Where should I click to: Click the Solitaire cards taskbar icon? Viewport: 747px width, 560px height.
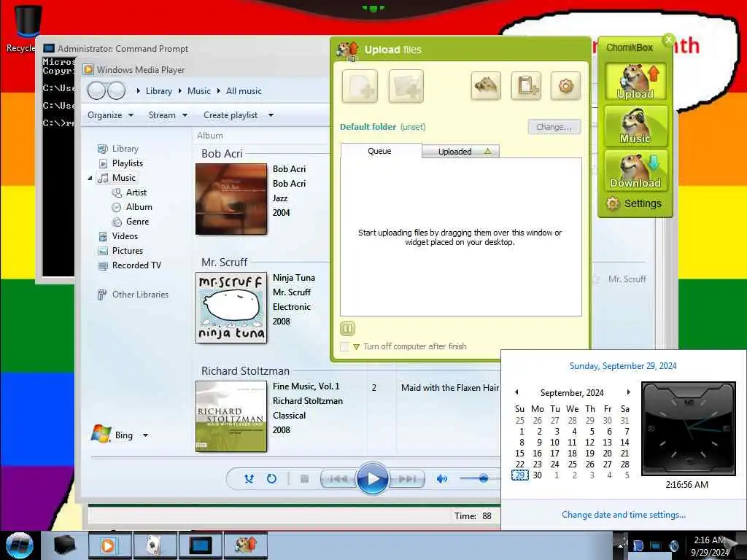tap(155, 545)
